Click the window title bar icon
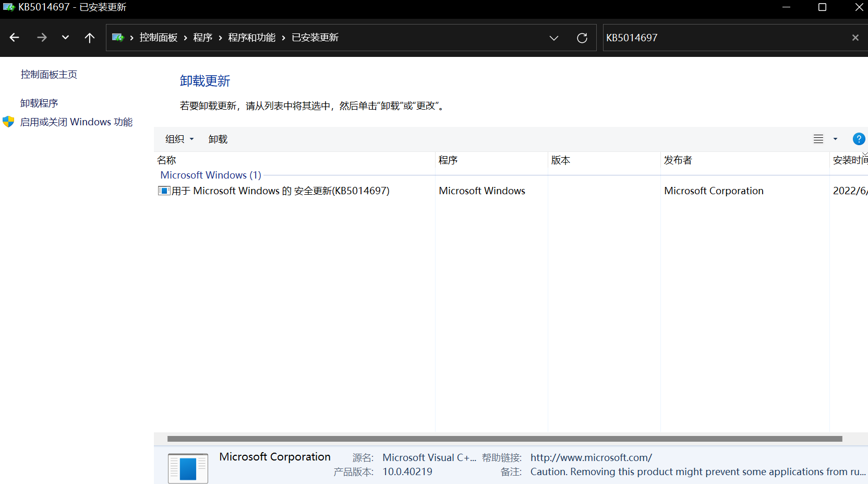Screen dimensions: 868x484 pyautogui.click(x=8, y=7)
